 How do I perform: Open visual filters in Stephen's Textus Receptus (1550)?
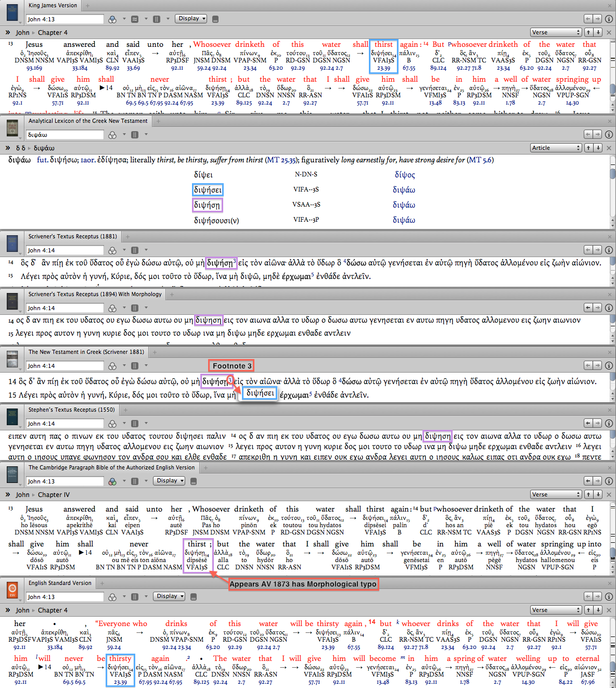[112, 424]
